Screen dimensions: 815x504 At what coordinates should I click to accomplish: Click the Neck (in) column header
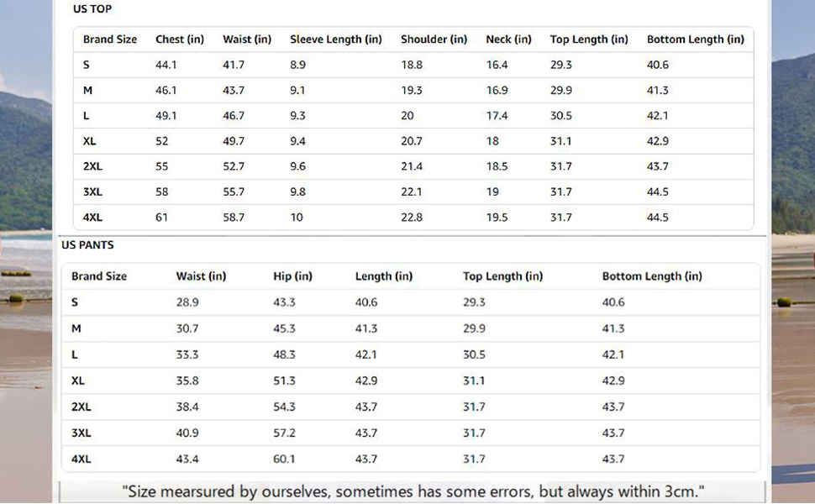coord(508,39)
